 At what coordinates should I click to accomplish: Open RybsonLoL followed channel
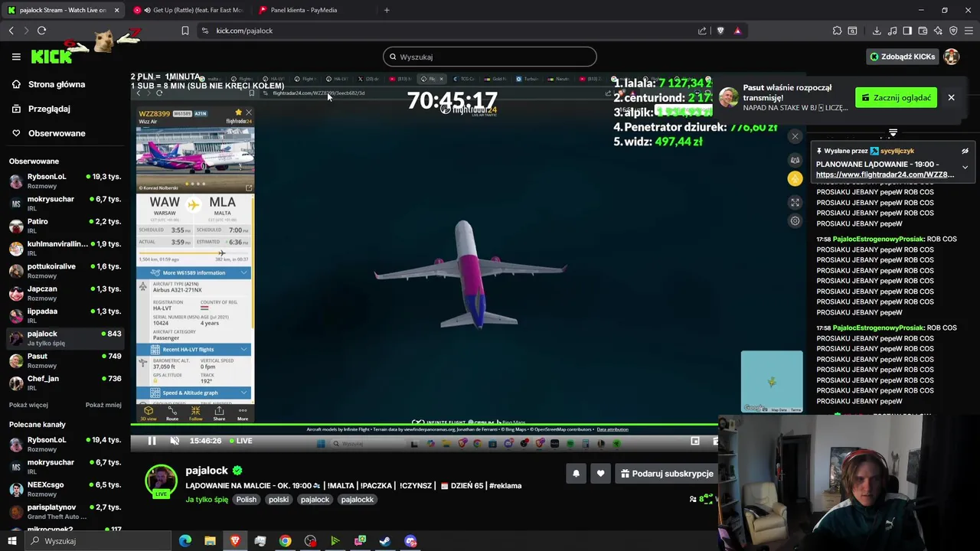[x=65, y=181]
